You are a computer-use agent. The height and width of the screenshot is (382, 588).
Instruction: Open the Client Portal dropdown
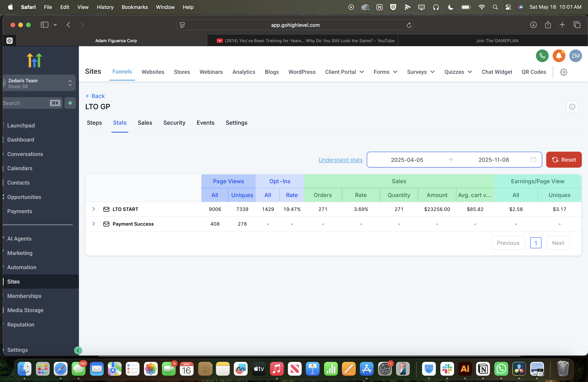click(x=344, y=72)
